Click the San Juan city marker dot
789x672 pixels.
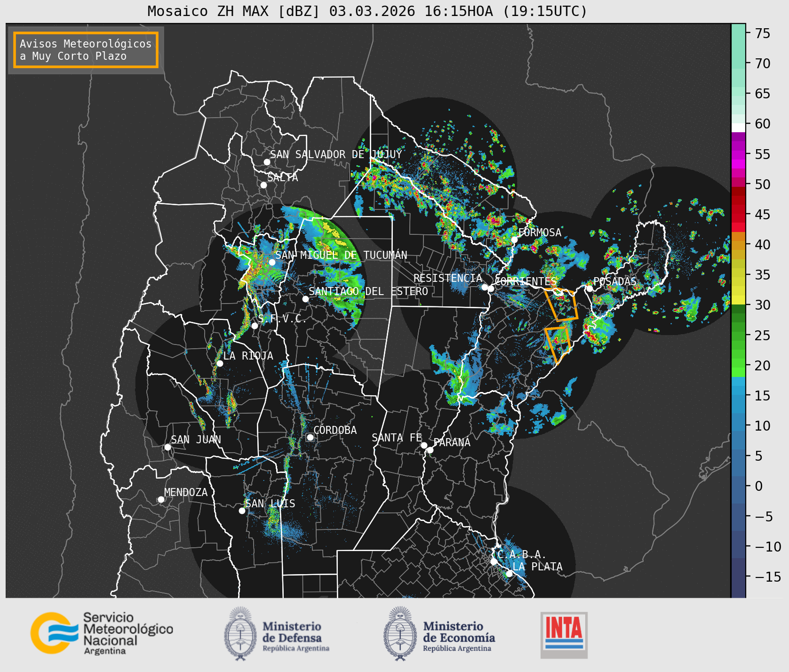click(167, 447)
